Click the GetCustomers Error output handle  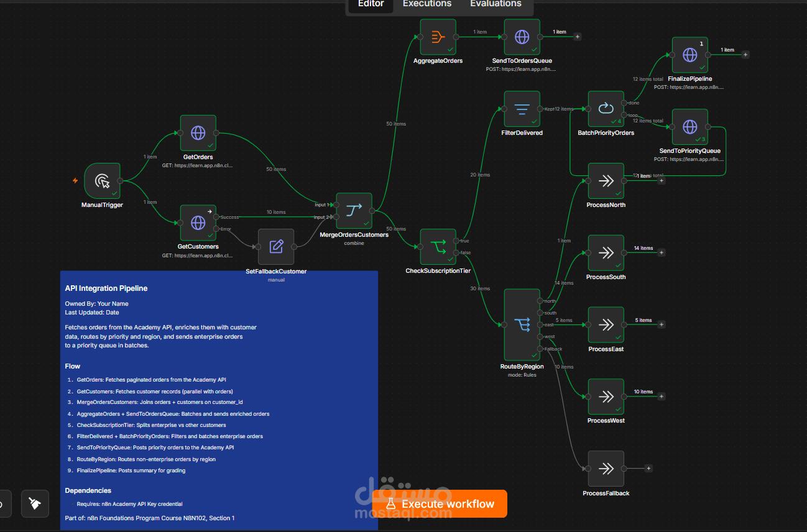pyautogui.click(x=216, y=229)
